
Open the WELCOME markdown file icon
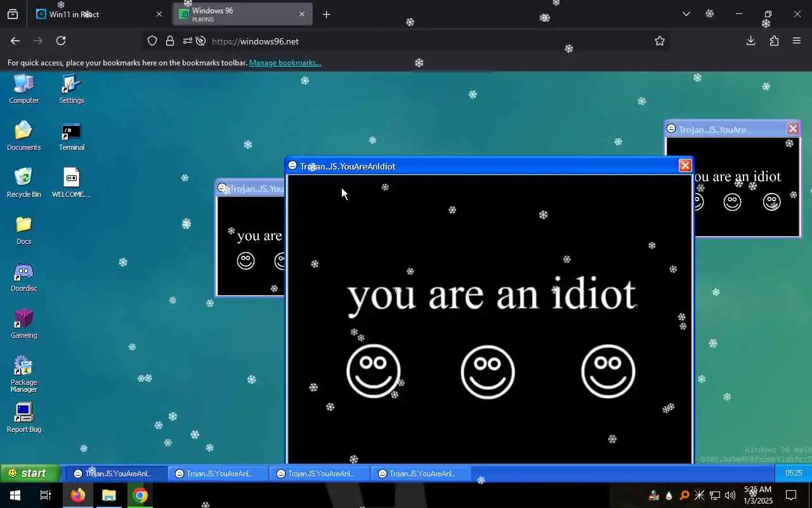click(x=71, y=182)
